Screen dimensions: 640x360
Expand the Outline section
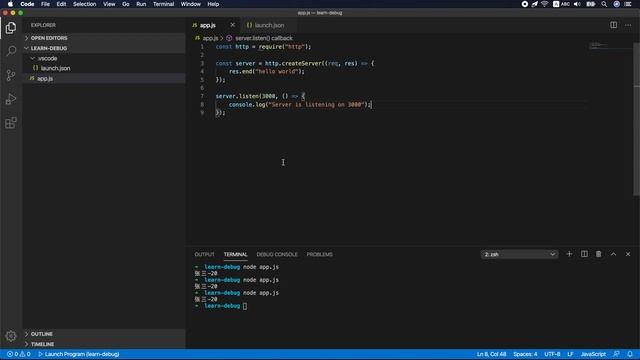tap(104, 334)
